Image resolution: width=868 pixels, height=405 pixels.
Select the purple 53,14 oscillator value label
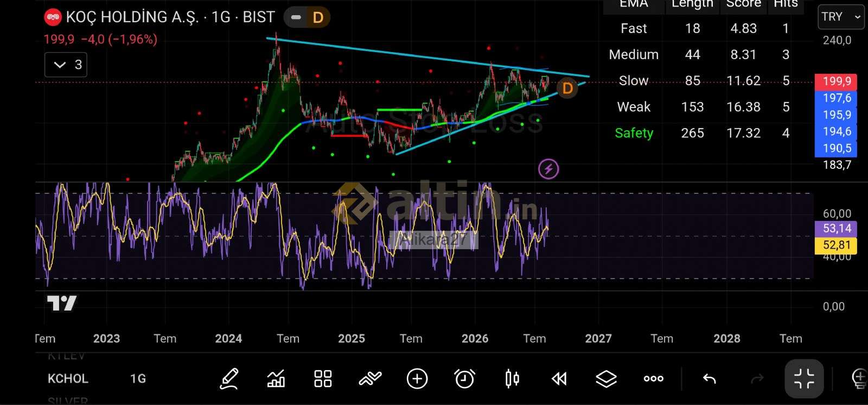[836, 229]
